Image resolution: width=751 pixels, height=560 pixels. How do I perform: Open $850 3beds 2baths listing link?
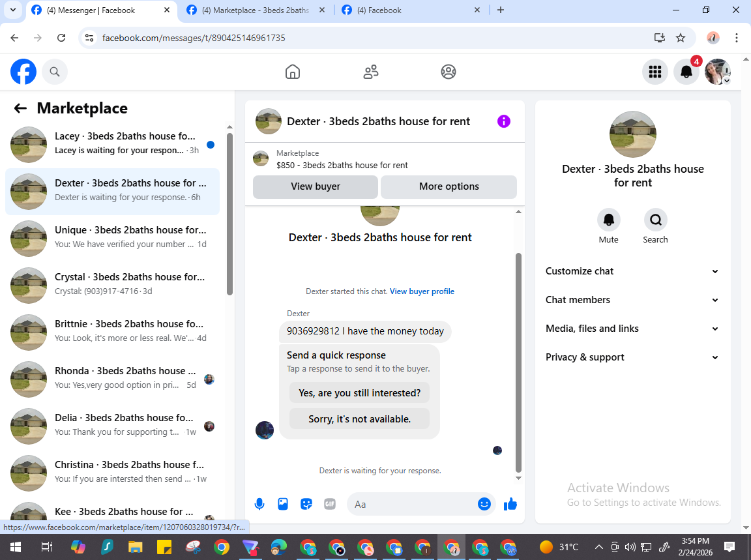click(342, 166)
